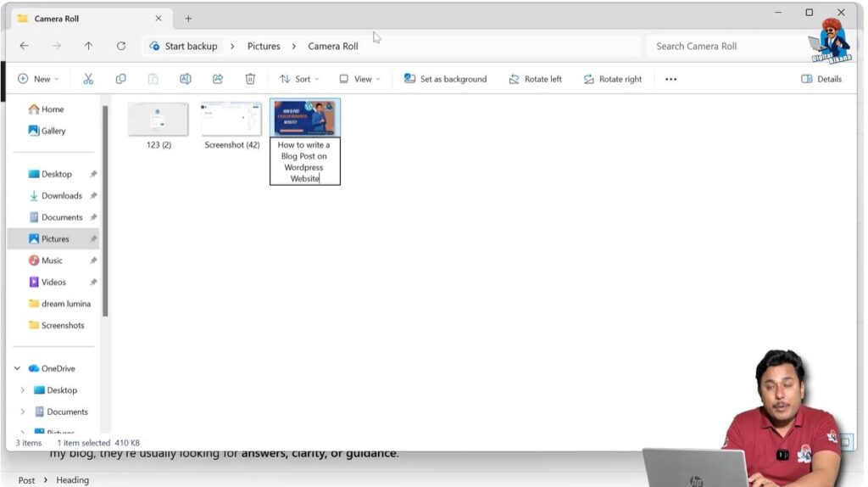Click Camera Roll in the breadcrumb path

tap(333, 46)
